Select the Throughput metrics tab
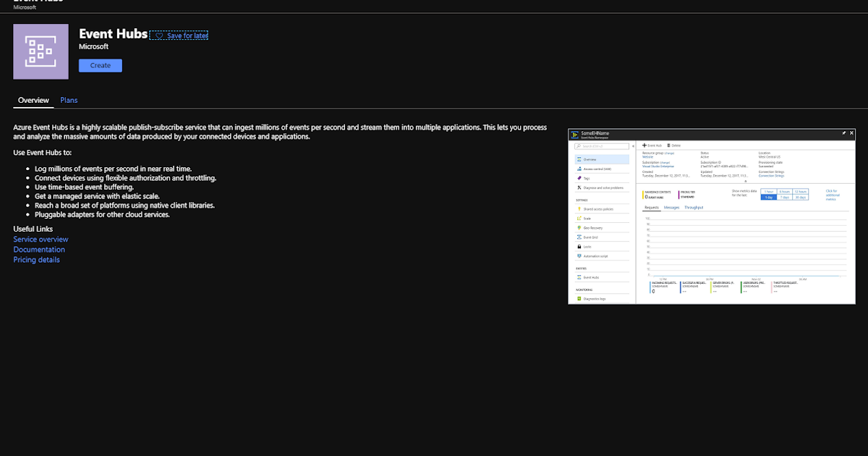 coord(694,208)
